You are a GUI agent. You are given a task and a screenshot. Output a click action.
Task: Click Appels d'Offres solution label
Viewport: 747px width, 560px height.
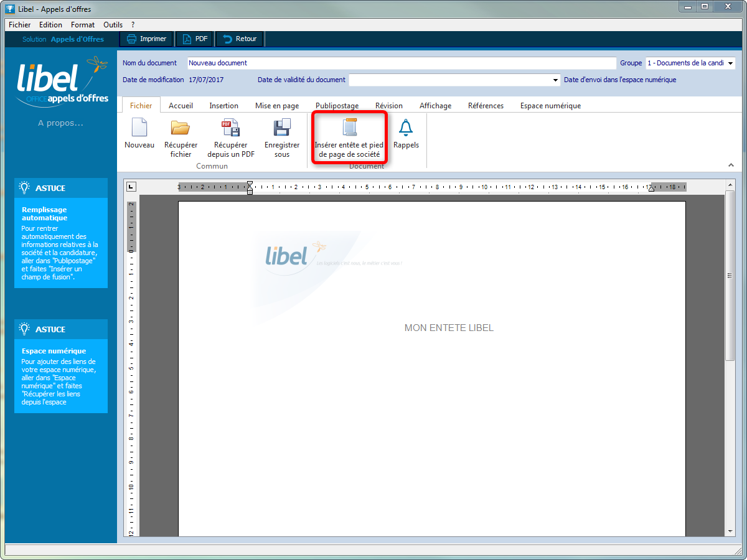point(77,39)
